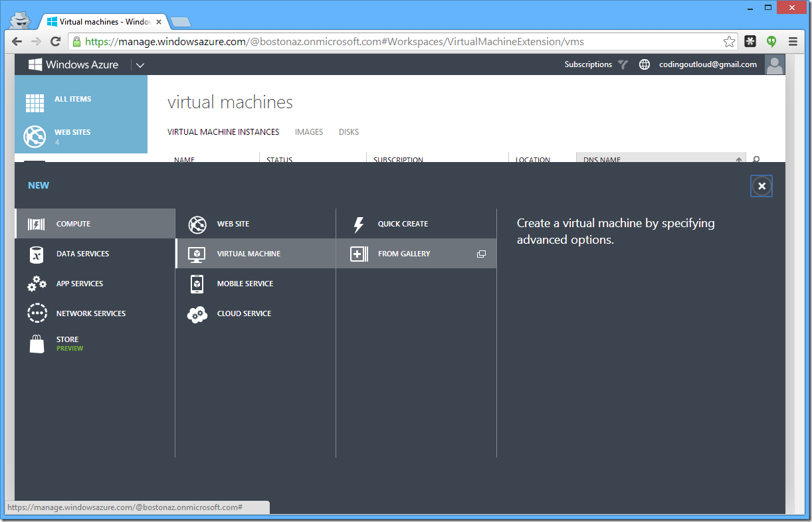This screenshot has width=812, height=522.
Task: Click the Compute category icon
Action: [x=36, y=224]
